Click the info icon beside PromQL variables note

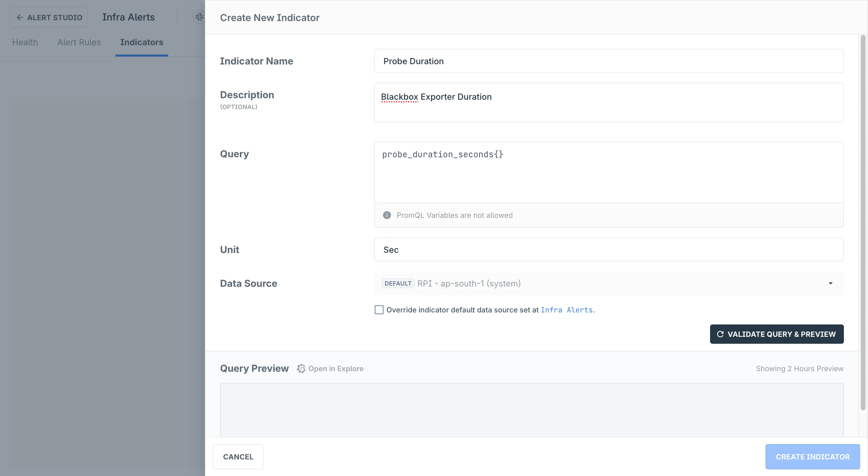pos(387,215)
